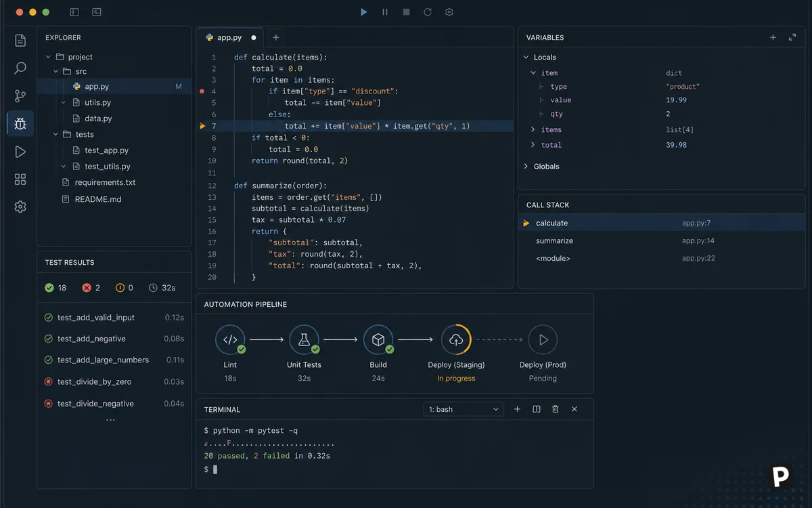Collapse the Locals section
Viewport: 812px width, 508px height.
(x=526, y=58)
